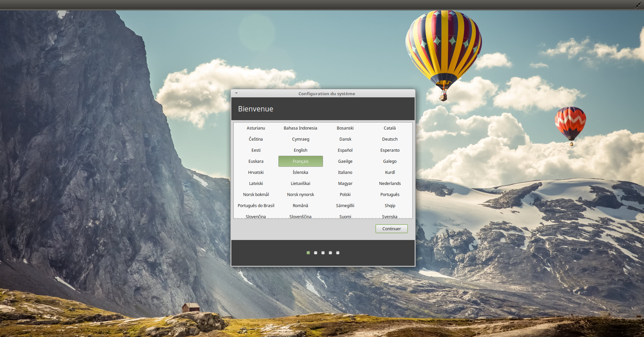Click the second page indicator dot
The width and height of the screenshot is (644, 337).
[x=316, y=253]
